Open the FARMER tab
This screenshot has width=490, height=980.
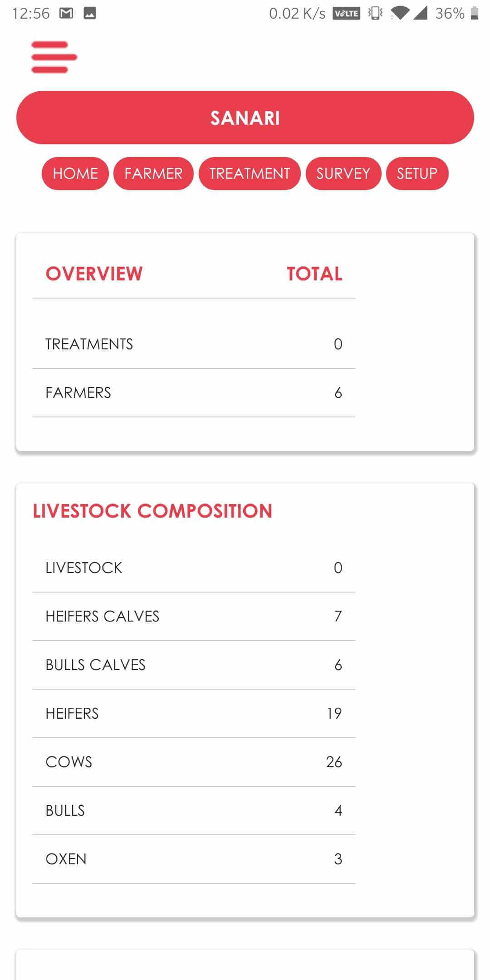(153, 173)
